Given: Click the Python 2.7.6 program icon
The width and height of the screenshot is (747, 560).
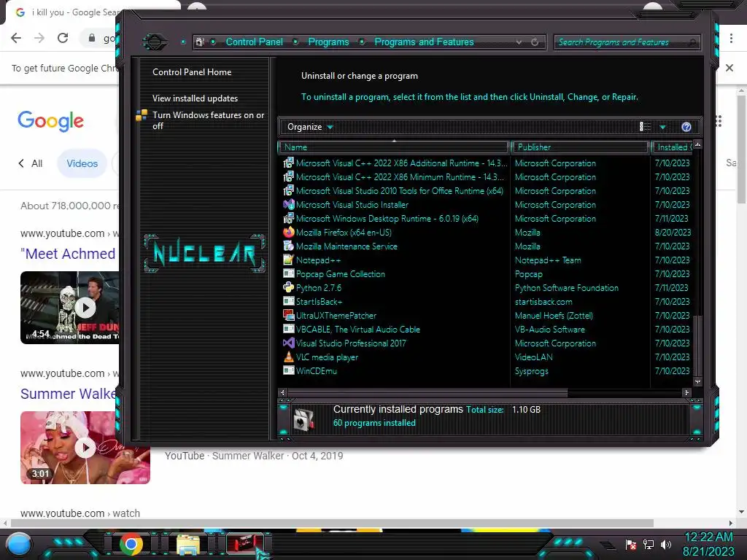Looking at the screenshot, I should point(288,287).
